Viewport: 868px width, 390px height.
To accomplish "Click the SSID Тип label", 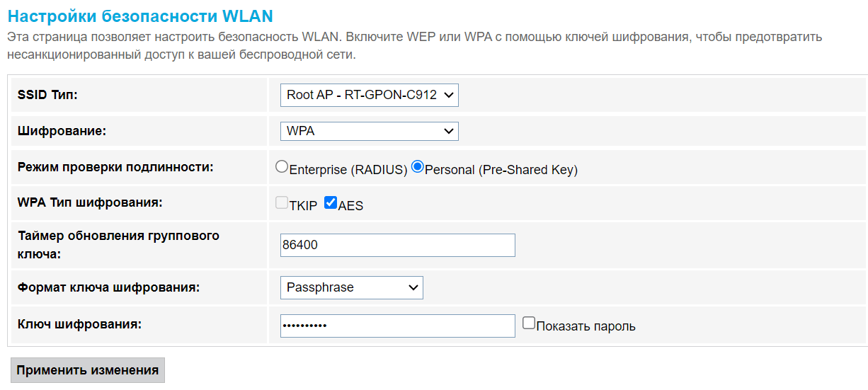I will pyautogui.click(x=47, y=95).
